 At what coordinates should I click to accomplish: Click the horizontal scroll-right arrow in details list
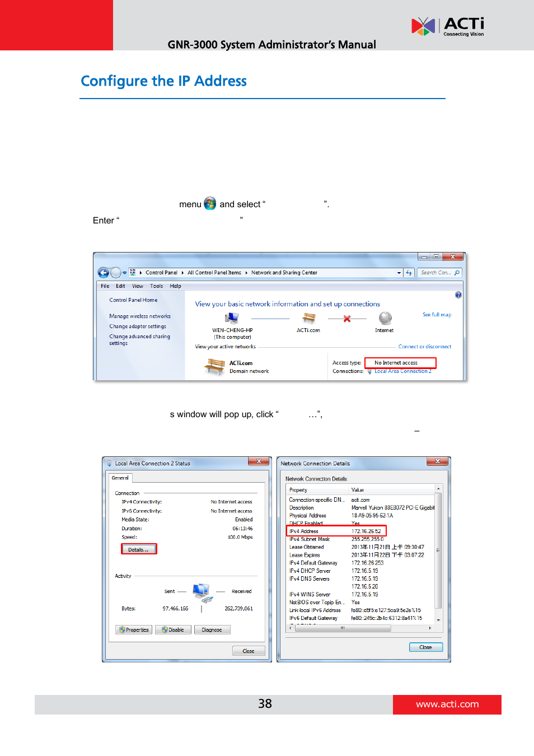click(430, 628)
